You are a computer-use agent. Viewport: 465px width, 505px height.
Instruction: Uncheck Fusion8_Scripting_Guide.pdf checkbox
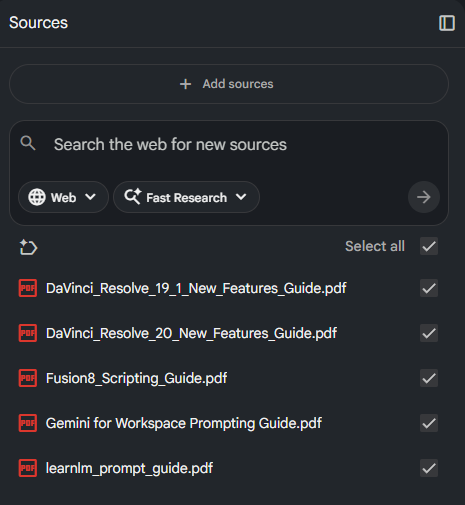429,378
